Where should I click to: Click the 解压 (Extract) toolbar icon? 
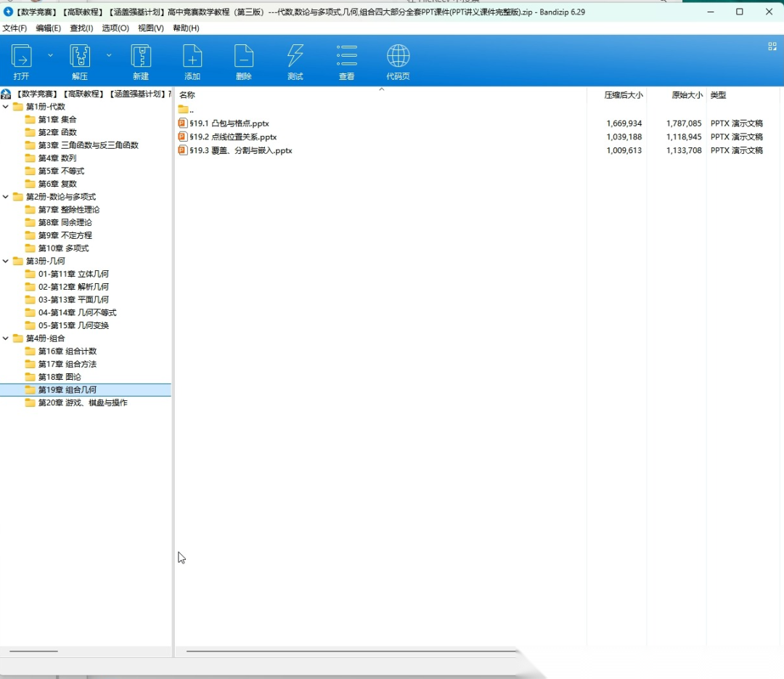[x=80, y=57]
